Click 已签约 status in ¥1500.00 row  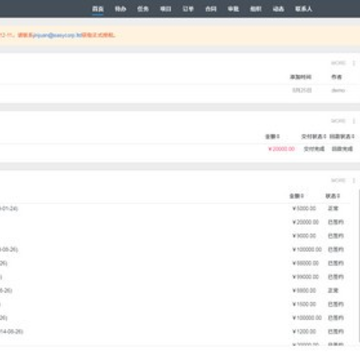pos(336,304)
